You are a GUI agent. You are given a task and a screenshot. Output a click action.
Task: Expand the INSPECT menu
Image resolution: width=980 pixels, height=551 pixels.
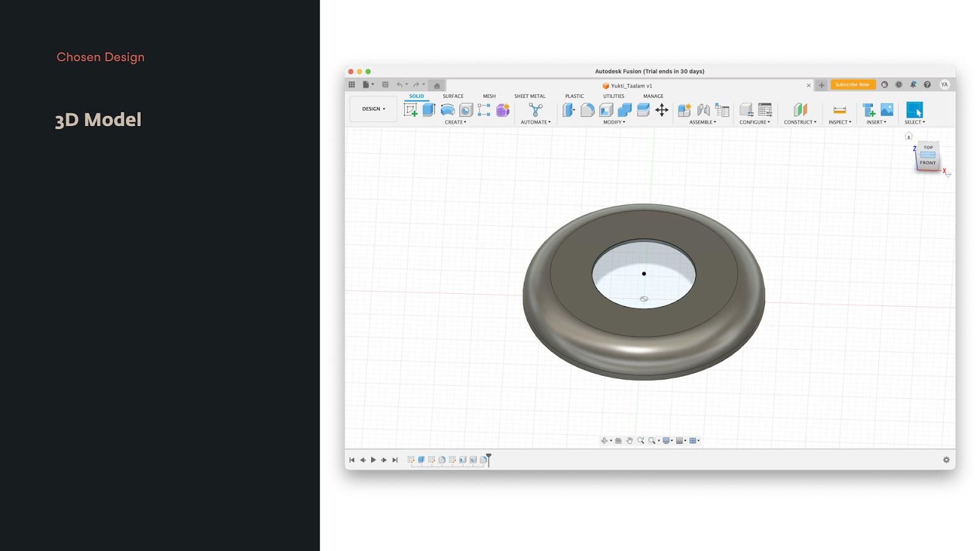(x=840, y=122)
